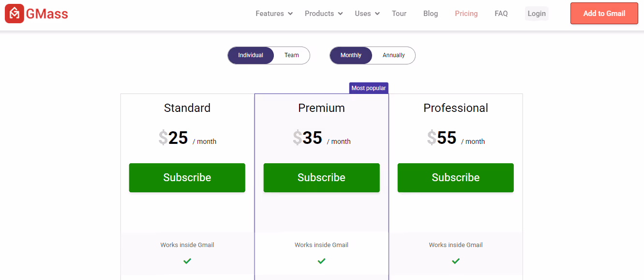This screenshot has height=280, width=644.
Task: Click the green checkmark under Standard plan
Action: tap(187, 261)
